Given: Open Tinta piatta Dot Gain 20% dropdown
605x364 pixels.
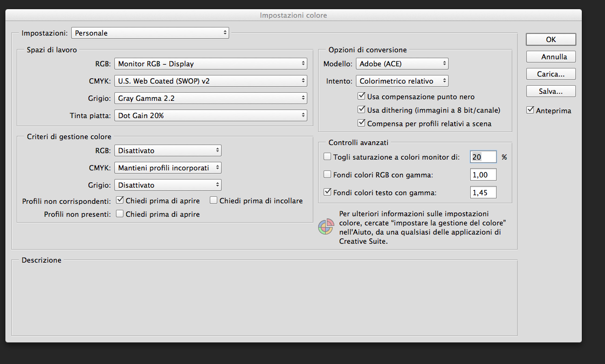Looking at the screenshot, I should (x=211, y=115).
